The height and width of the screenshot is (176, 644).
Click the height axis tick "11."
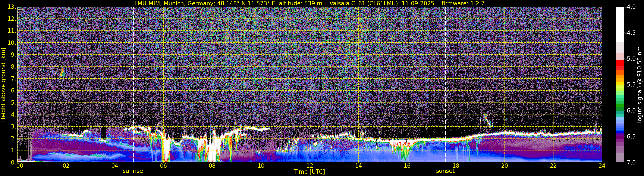[12, 31]
